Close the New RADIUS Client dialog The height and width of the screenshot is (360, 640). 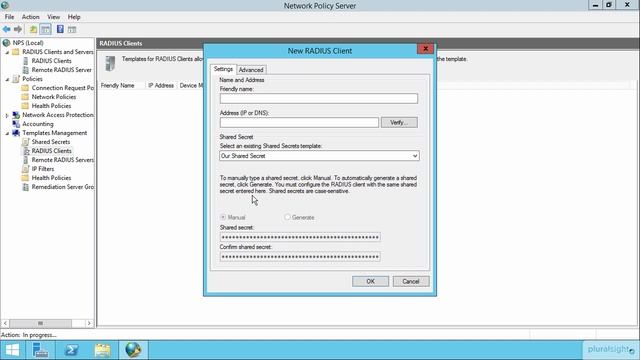click(425, 49)
